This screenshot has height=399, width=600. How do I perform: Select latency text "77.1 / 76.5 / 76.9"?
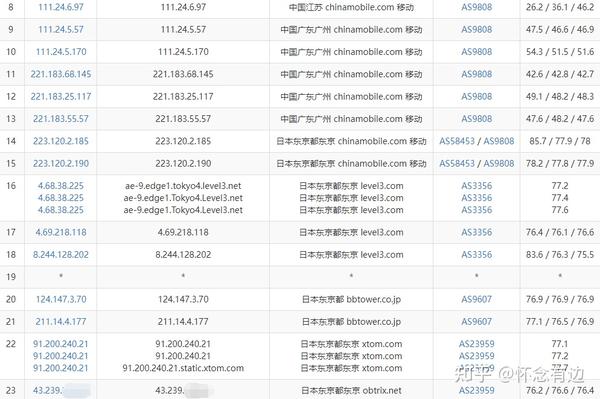[x=560, y=321]
